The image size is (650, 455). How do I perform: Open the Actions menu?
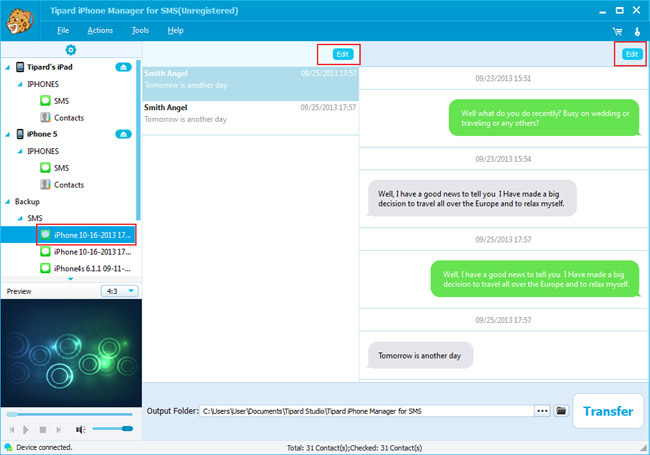(x=100, y=30)
